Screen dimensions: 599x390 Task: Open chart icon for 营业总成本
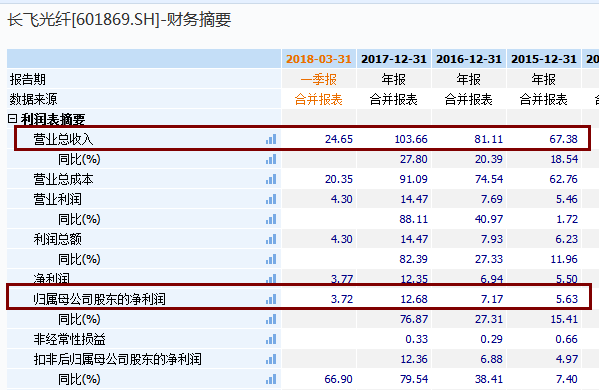pyautogui.click(x=271, y=179)
